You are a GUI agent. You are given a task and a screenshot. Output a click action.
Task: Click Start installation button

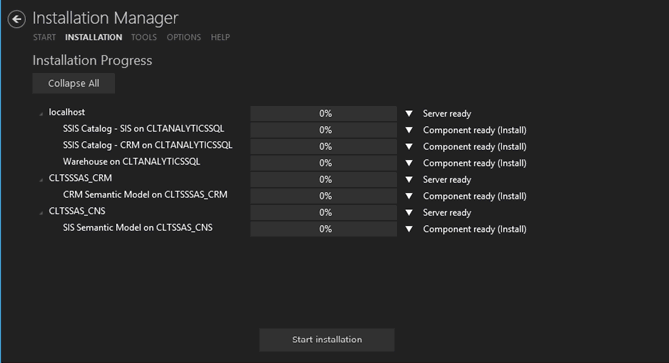click(327, 340)
